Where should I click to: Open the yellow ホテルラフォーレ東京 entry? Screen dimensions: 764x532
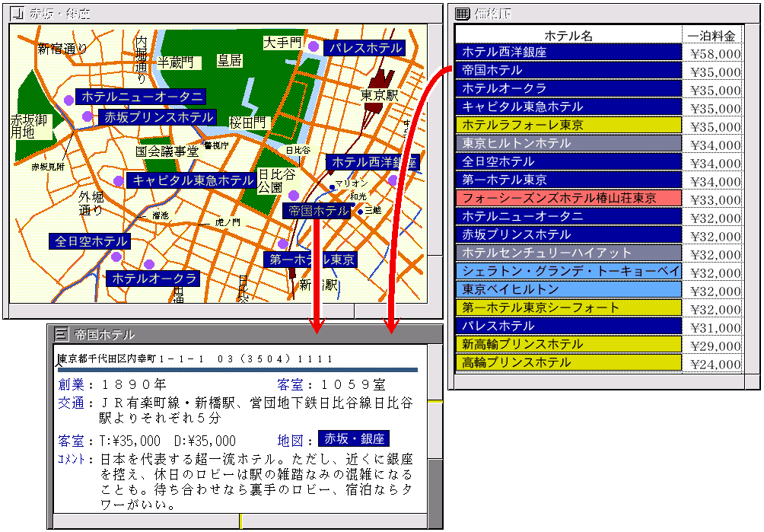point(568,125)
